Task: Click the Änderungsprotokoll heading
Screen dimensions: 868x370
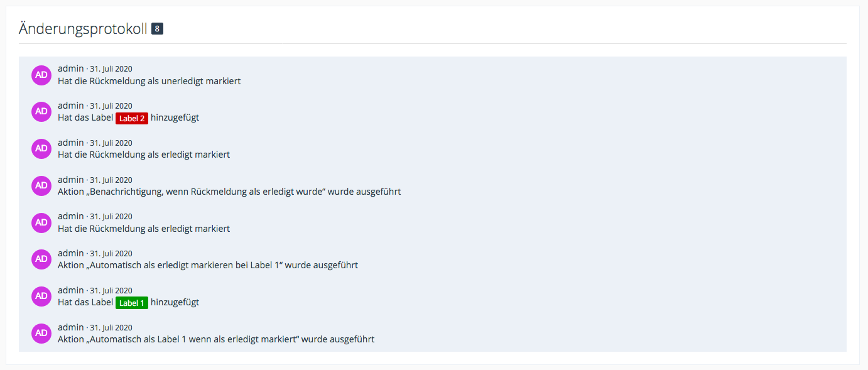Action: pos(83,29)
